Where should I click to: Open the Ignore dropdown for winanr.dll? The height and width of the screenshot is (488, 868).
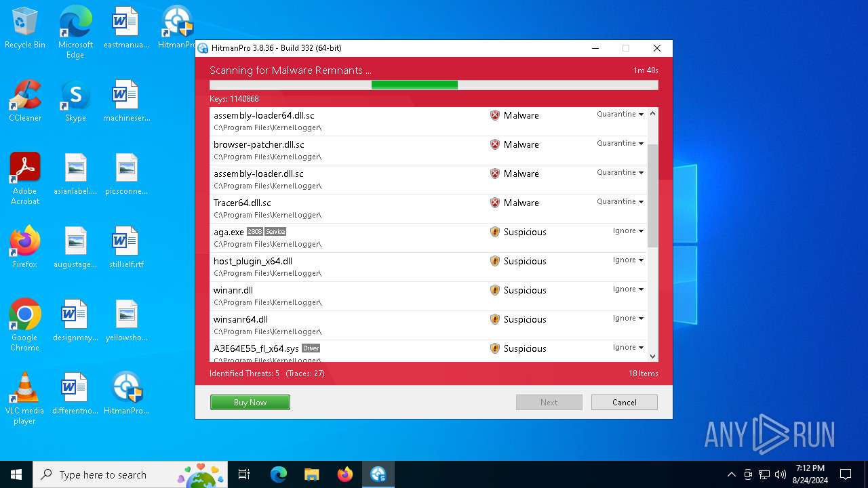point(628,289)
